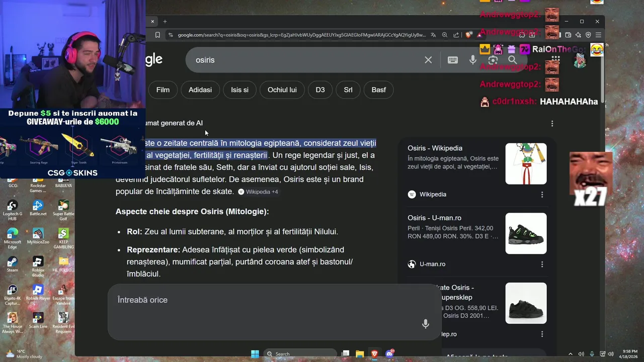Open the zoom control in address bar
Image resolution: width=644 pixels, height=362 pixels.
tap(445, 35)
